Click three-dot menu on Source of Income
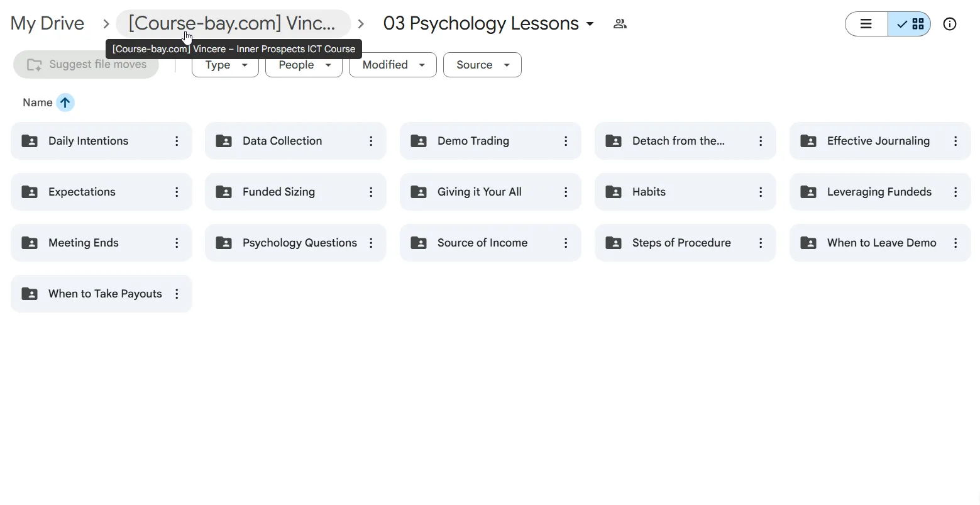The image size is (980, 505). click(x=566, y=243)
